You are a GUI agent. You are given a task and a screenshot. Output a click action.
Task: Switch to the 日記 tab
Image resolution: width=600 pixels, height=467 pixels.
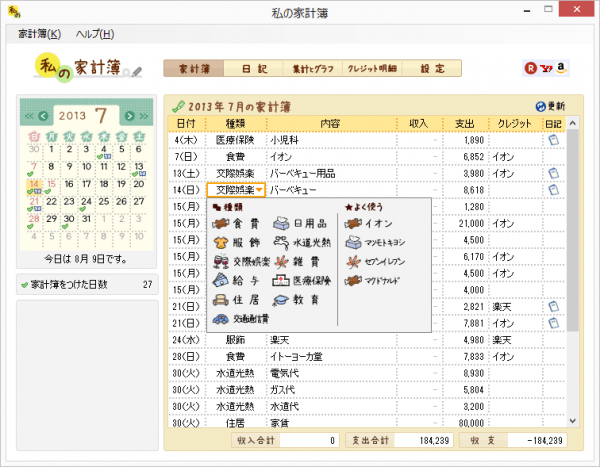[x=254, y=69]
